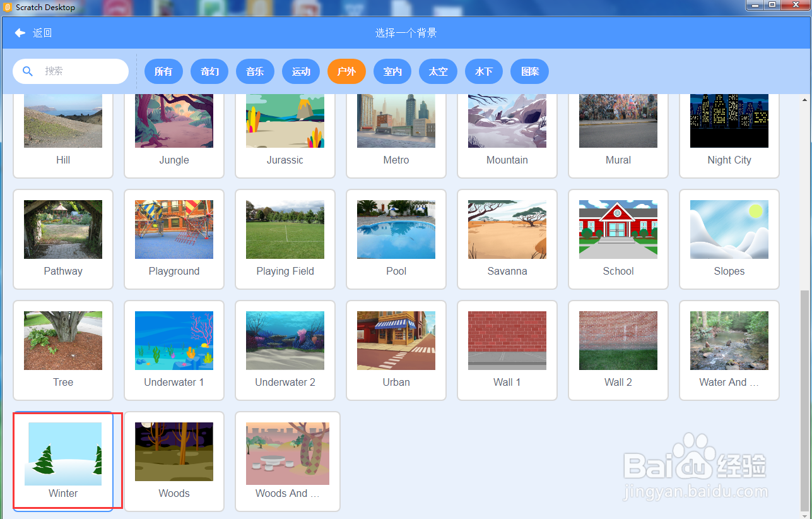812x519 pixels.
Task: Select the 所有 category filter
Action: pyautogui.click(x=163, y=71)
